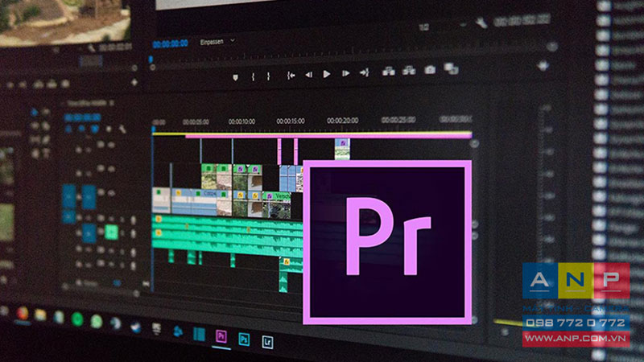Image resolution: width=644 pixels, height=362 pixels.
Task: Click the Lift button
Action: click(389, 72)
